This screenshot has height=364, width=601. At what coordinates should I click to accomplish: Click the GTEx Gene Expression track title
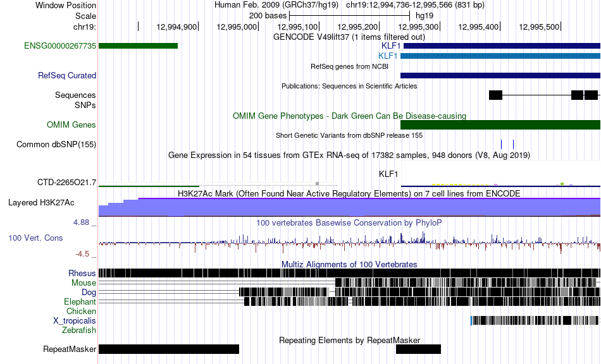pos(349,155)
